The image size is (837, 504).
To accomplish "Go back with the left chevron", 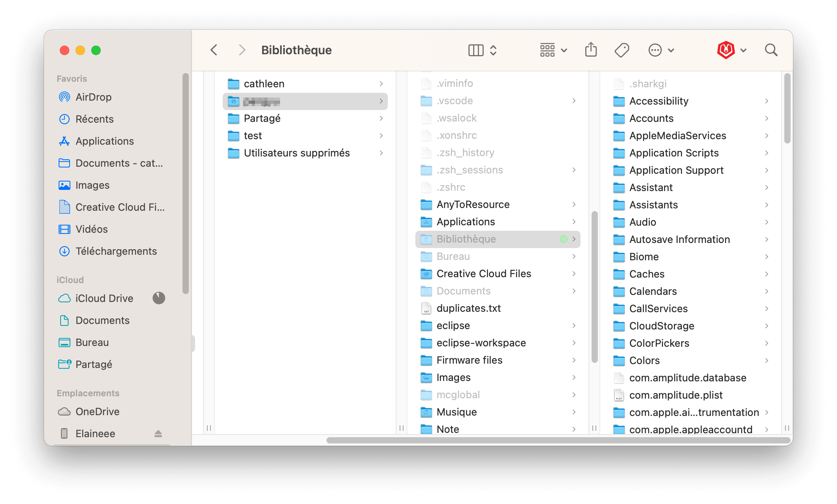I will coord(214,50).
